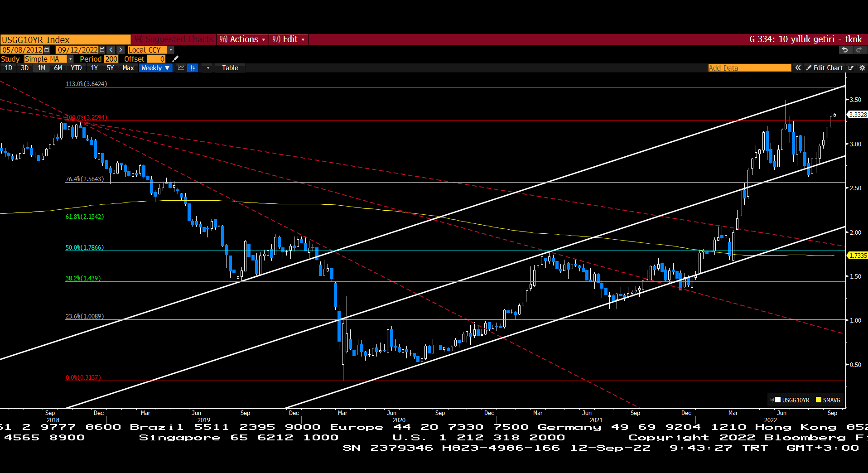Open the annotation edit icon beside Edit Chart
Image resolution: width=868 pixels, height=473 pixels.
851,68
